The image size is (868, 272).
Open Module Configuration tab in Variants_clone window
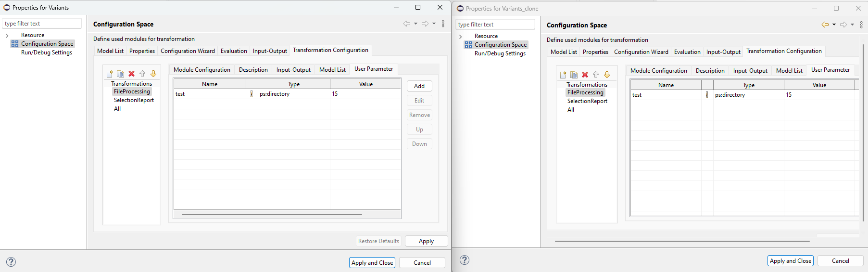(658, 71)
